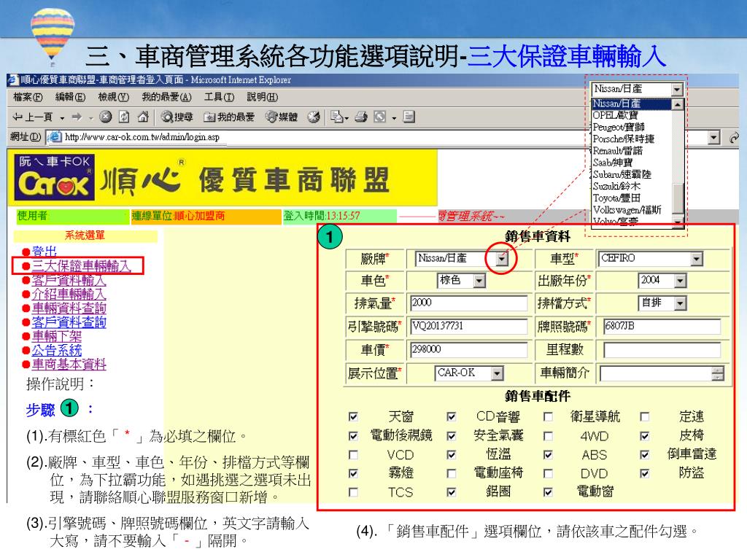
Task: Expand the 車型 CEFIRO dropdown
Action: (697, 259)
